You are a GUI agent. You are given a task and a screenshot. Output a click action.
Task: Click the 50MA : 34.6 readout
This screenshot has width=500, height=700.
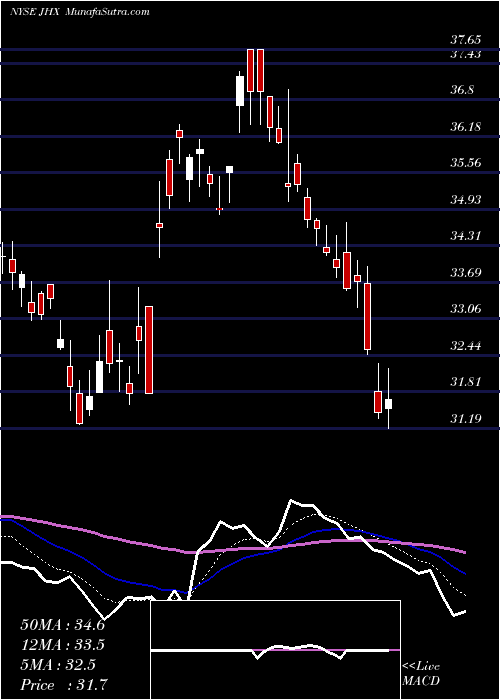(x=62, y=625)
